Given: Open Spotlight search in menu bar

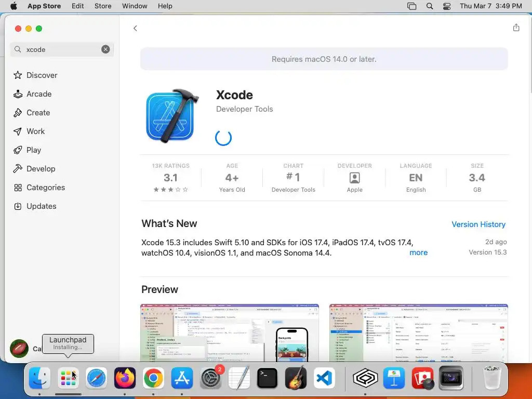Looking at the screenshot, I should (430, 6).
